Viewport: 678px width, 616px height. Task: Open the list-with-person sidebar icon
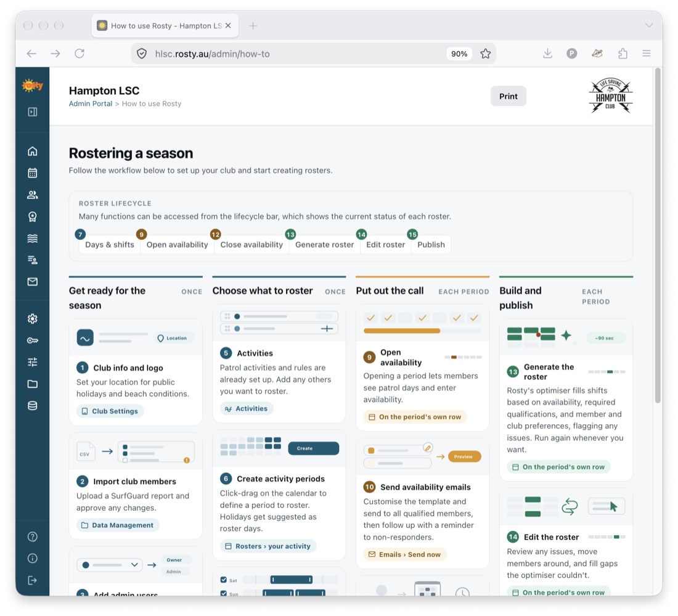coord(33,260)
